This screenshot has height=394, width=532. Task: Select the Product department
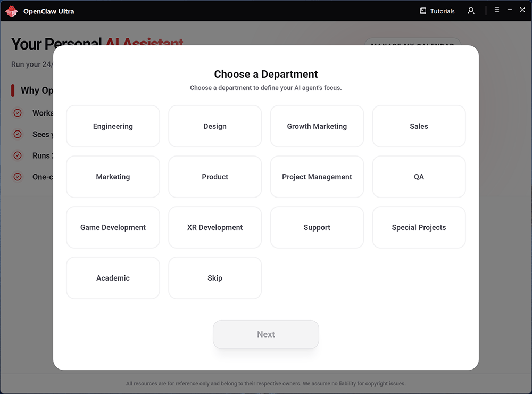click(x=215, y=177)
